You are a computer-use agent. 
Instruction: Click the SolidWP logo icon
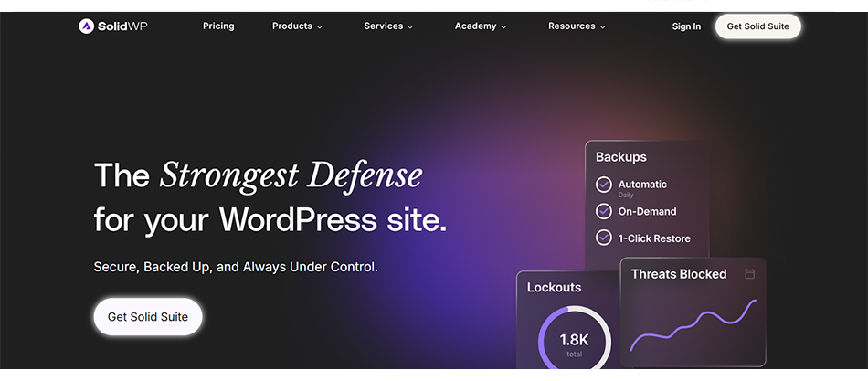pos(86,26)
